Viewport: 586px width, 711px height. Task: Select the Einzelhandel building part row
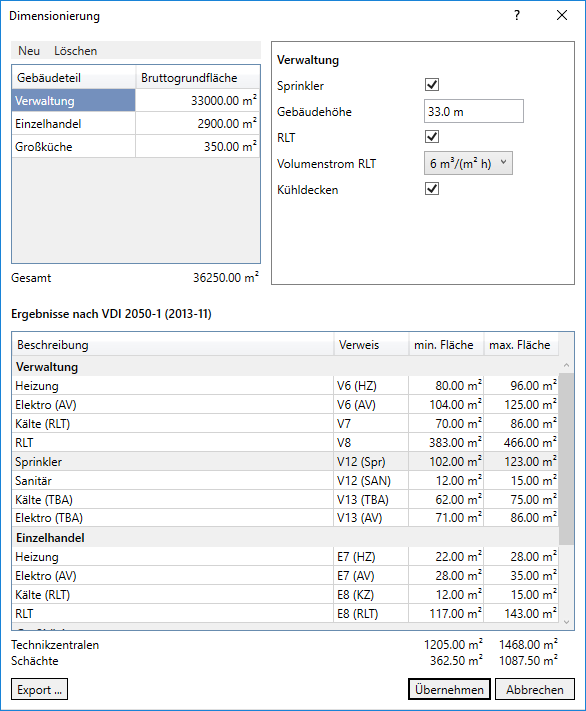pyautogui.click(x=136, y=123)
